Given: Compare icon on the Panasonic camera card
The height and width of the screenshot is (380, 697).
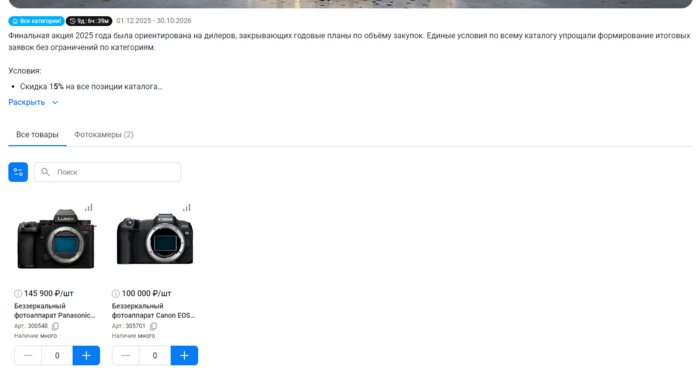Looking at the screenshot, I should point(89,208).
